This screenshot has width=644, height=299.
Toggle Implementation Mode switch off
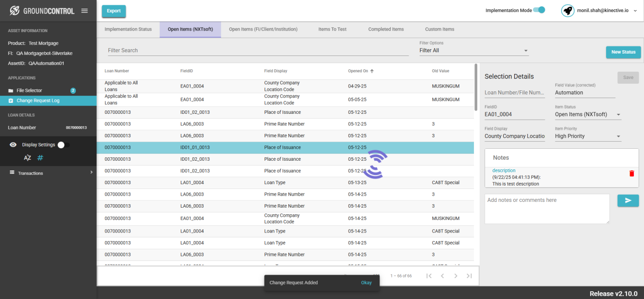[540, 10]
